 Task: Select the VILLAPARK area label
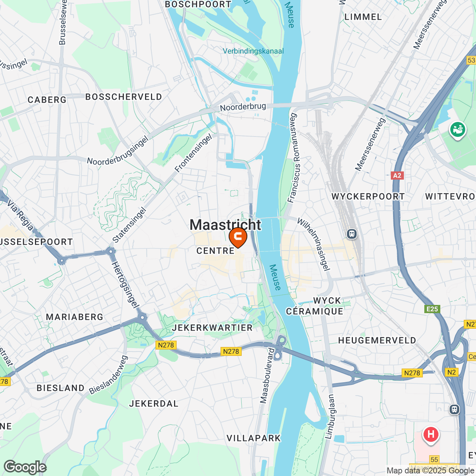[x=254, y=438]
